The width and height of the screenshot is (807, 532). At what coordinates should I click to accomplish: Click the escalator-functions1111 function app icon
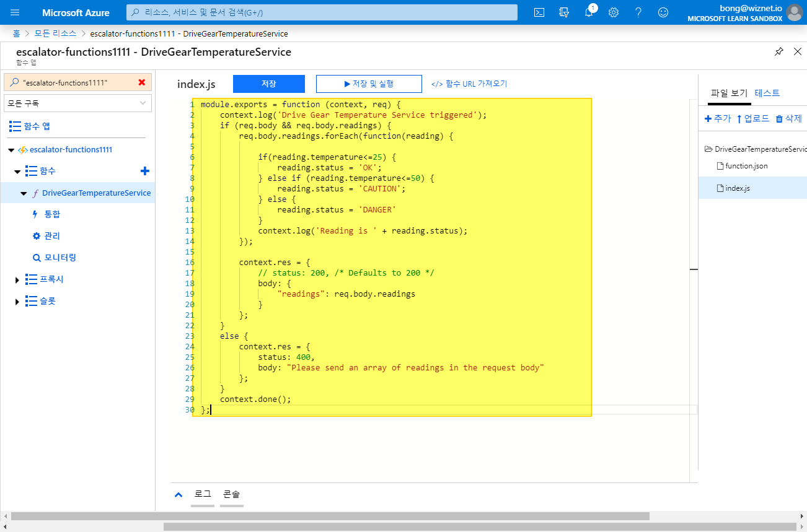click(x=23, y=150)
